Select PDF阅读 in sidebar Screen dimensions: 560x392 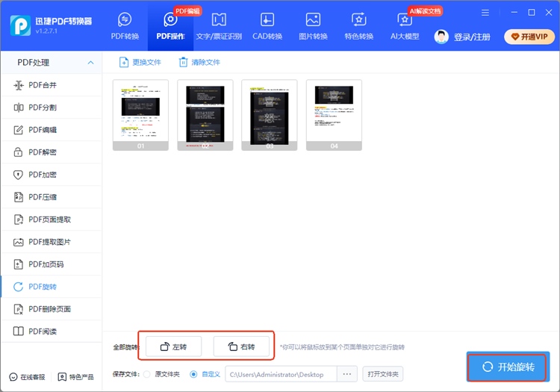52,332
